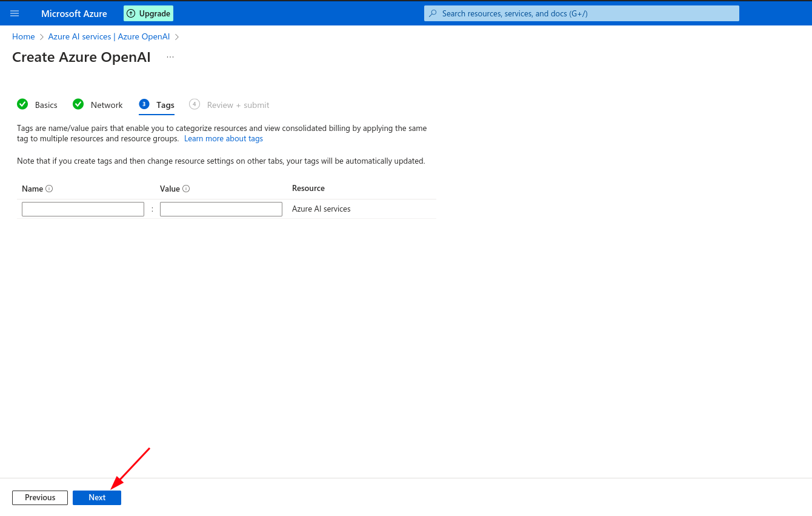Screen dimensions: 812x516
Task: Click the green checkmark beside Basics
Action: (22, 104)
